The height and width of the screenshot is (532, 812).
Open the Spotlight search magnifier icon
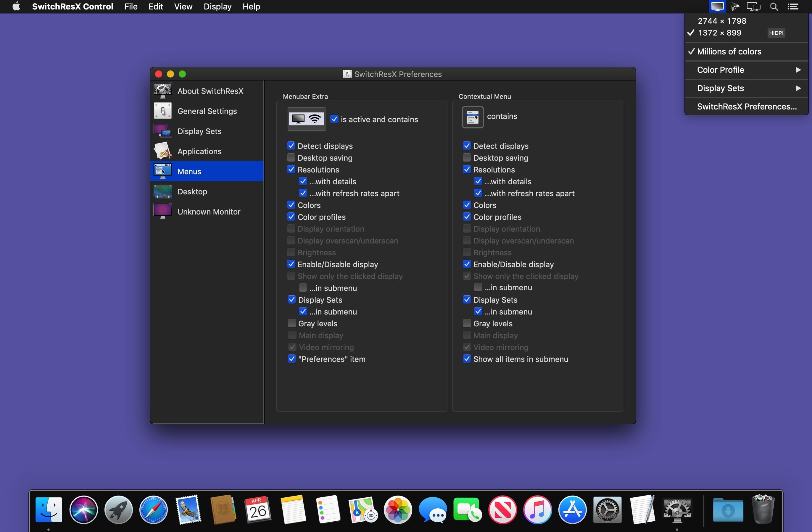click(774, 7)
